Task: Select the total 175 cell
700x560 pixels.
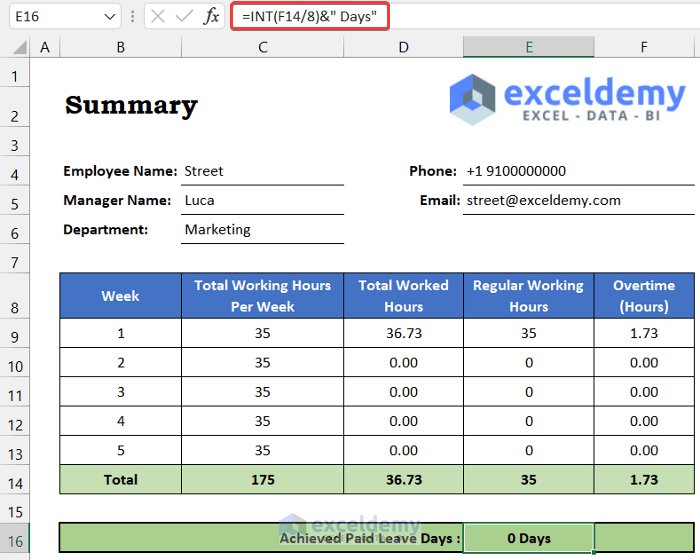Action: click(x=262, y=480)
